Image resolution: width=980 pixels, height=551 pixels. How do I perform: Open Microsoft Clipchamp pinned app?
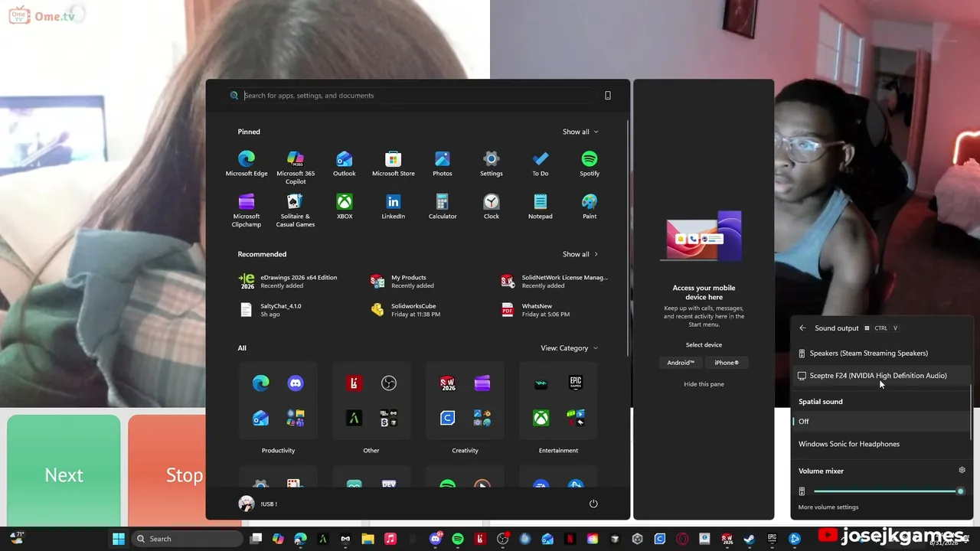pyautogui.click(x=247, y=210)
